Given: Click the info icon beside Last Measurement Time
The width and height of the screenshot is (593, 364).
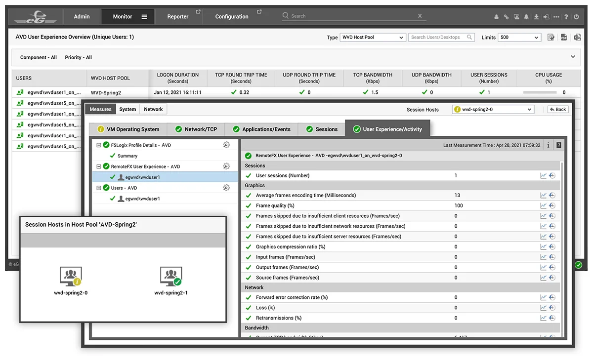Looking at the screenshot, I should click(549, 145).
